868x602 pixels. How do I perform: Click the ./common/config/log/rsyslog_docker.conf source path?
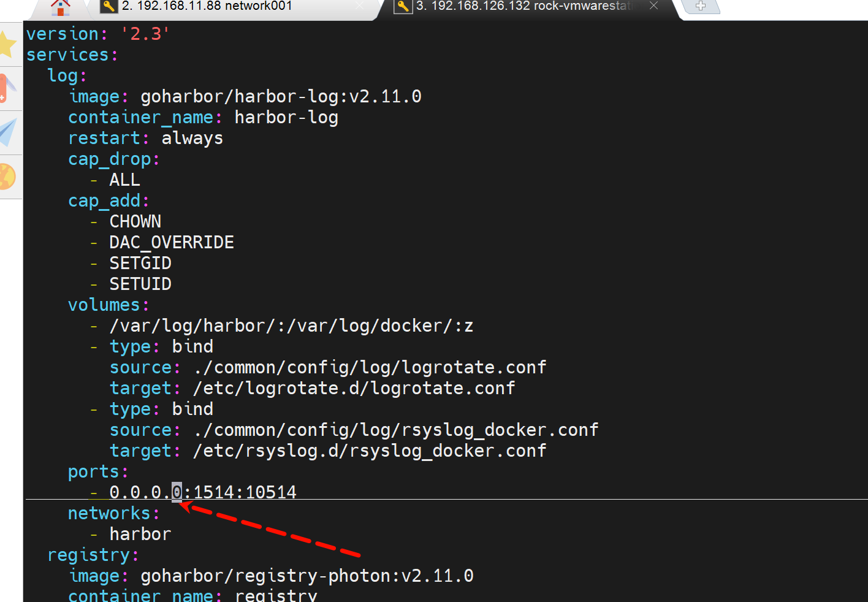[x=395, y=430]
